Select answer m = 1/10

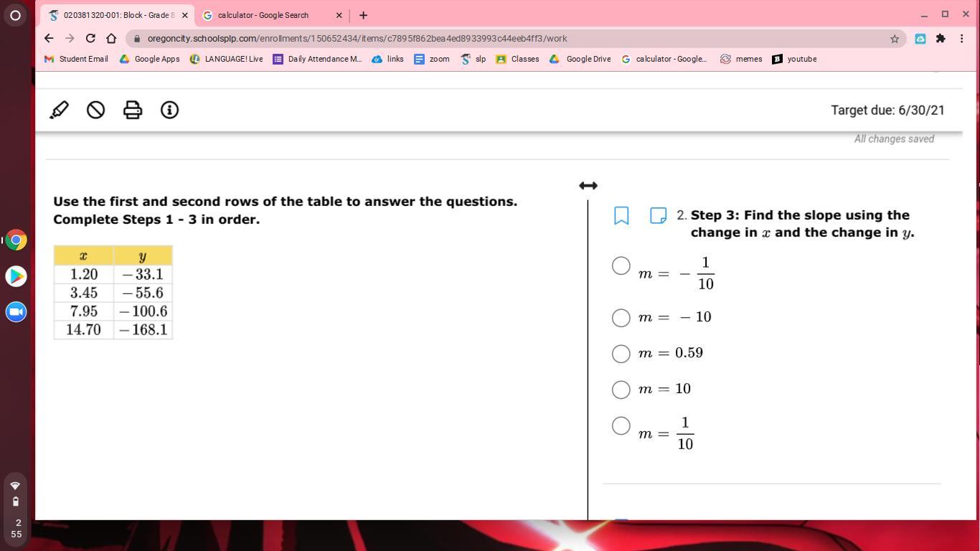(621, 426)
